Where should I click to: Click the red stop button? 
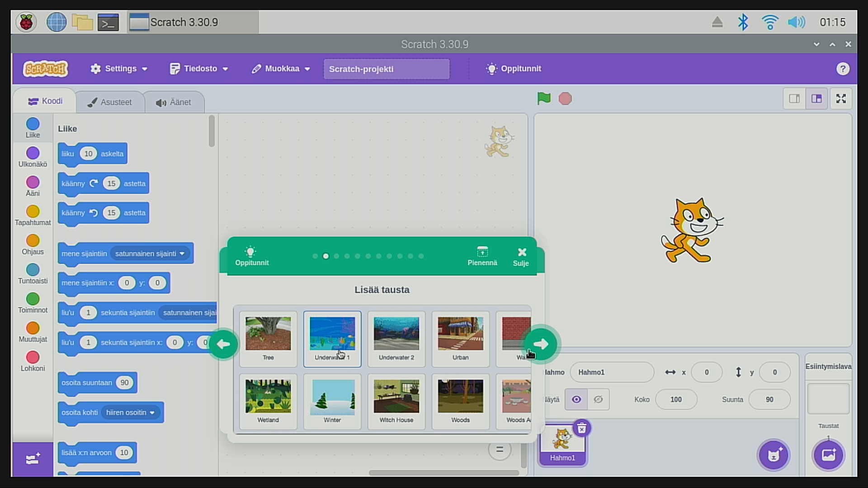click(x=565, y=99)
